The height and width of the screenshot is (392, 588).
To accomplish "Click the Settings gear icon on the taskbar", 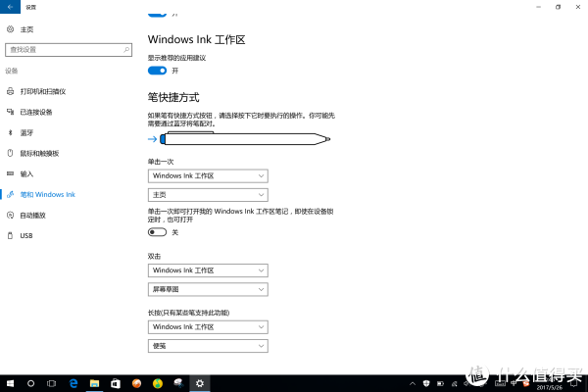I will (x=200, y=383).
